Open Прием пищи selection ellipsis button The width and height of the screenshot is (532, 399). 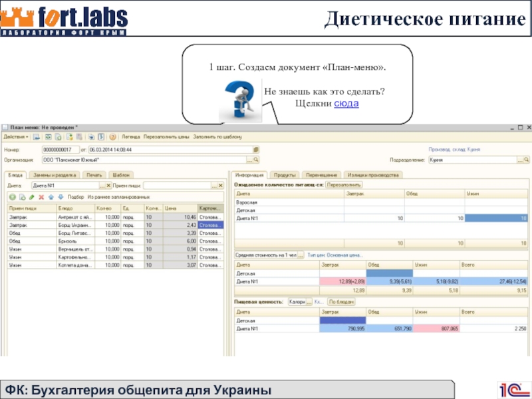tap(214, 186)
